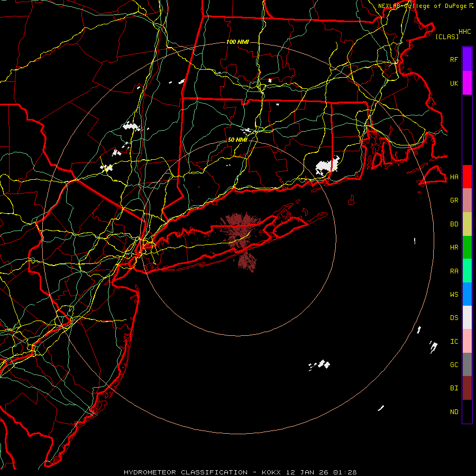
Task: Click the GR salmon legend swatch
Action: point(467,200)
